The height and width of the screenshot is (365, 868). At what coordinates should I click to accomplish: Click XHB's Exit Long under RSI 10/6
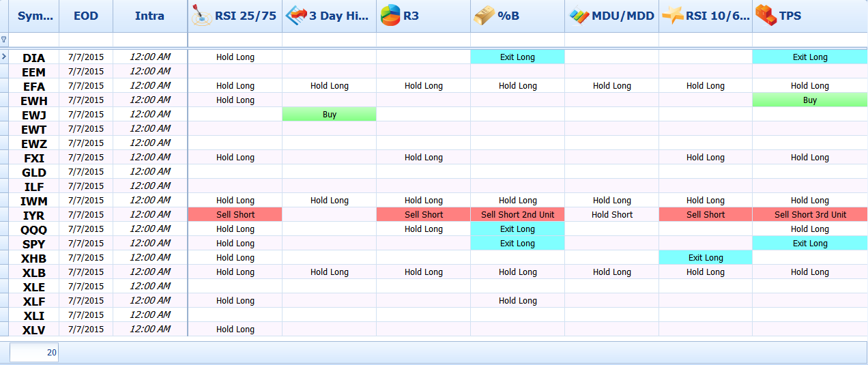(706, 258)
